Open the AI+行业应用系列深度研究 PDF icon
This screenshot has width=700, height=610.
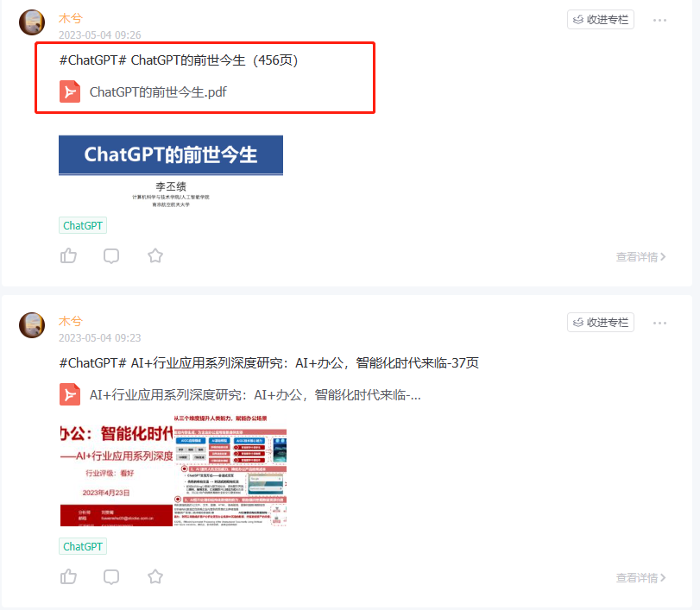70,394
